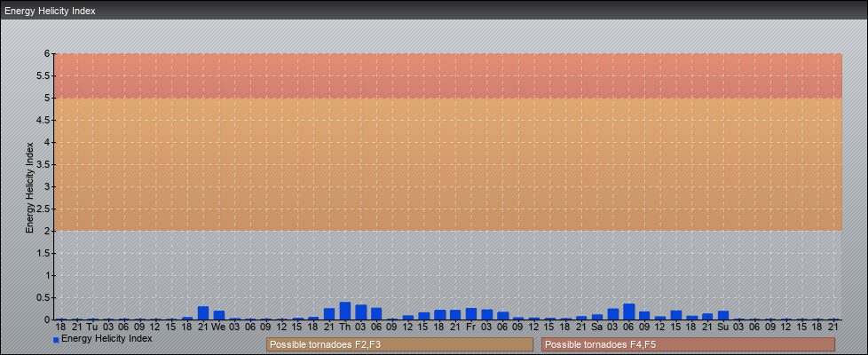The width and height of the screenshot is (868, 355).
Task: Click the blue bar above the Sa label
Action: coord(597,317)
